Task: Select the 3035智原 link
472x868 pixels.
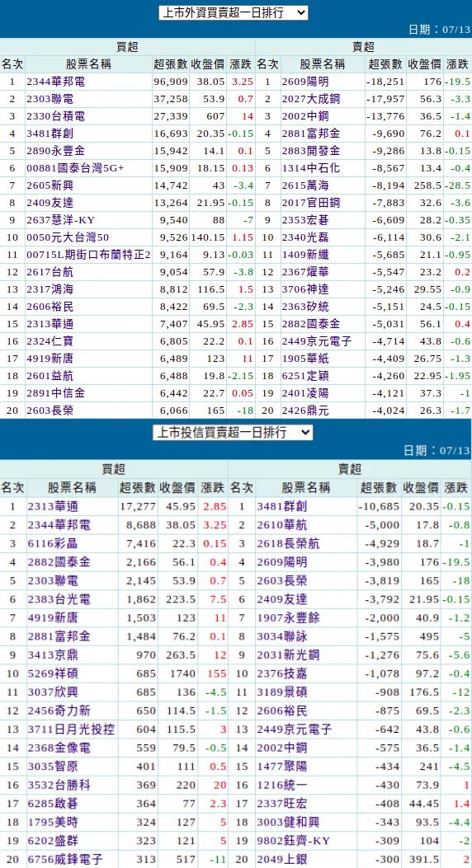Action: 53,767
